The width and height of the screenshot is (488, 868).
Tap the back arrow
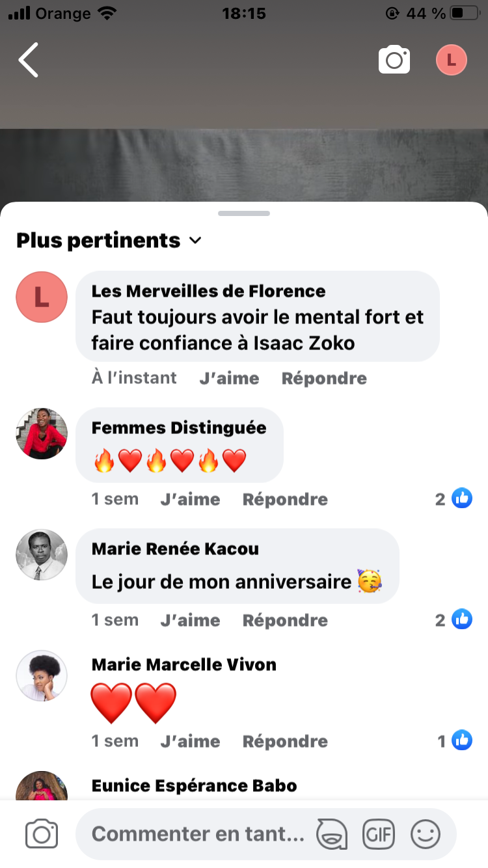click(x=29, y=60)
